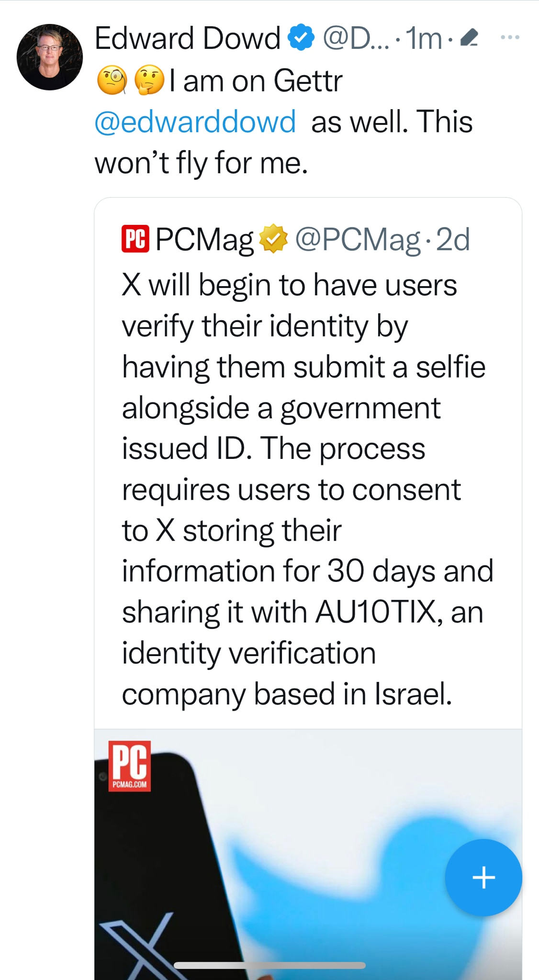Click the 2d quoted post timestamp
The width and height of the screenshot is (539, 980).
click(x=453, y=239)
